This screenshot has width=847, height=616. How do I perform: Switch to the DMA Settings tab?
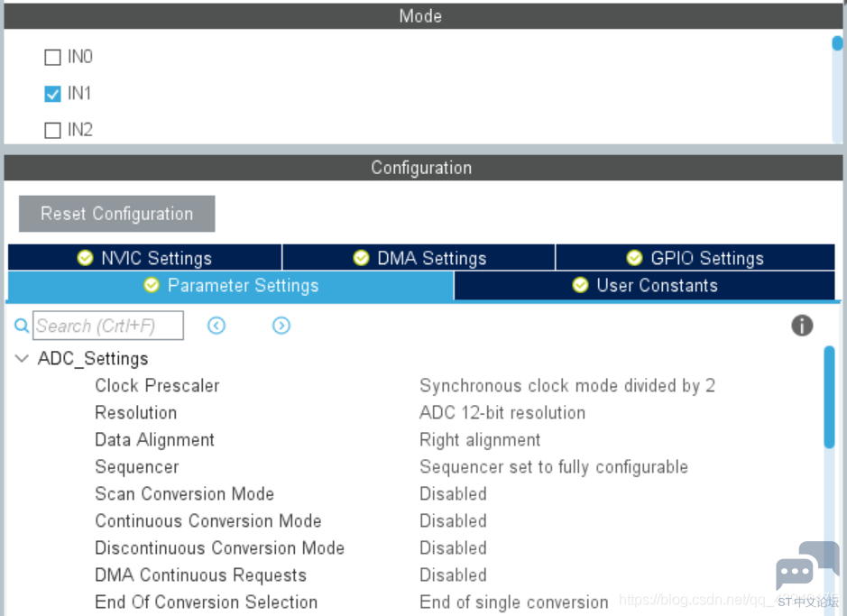tap(419, 258)
